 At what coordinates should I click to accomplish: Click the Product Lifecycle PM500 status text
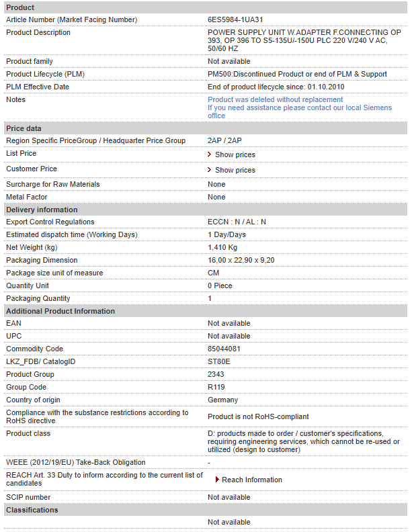[297, 74]
